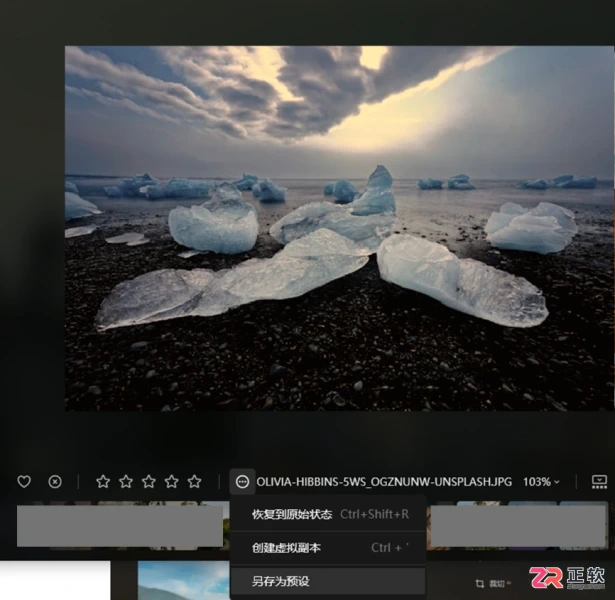
Task: Choose 另存为预设 from the menu
Action: [x=328, y=581]
